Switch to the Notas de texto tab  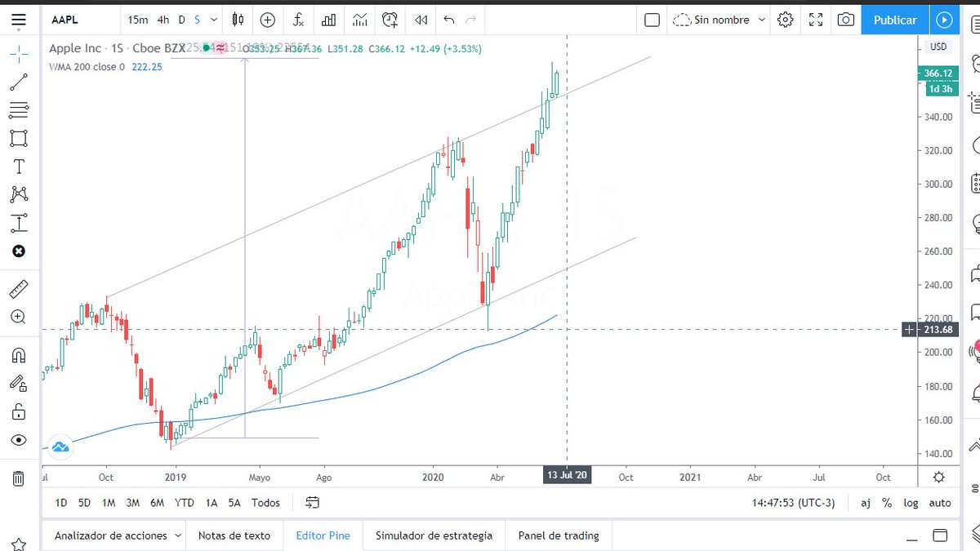(234, 536)
